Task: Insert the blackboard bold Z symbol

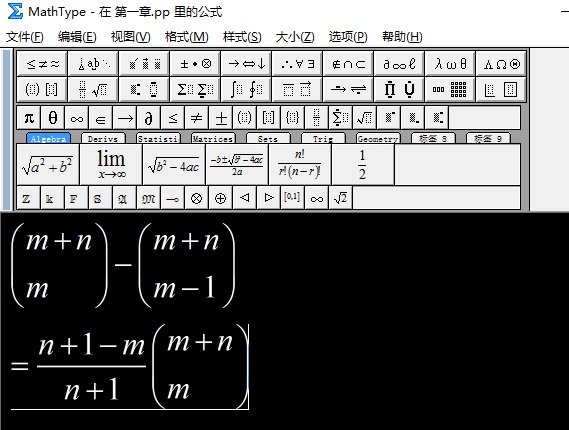Action: point(28,198)
